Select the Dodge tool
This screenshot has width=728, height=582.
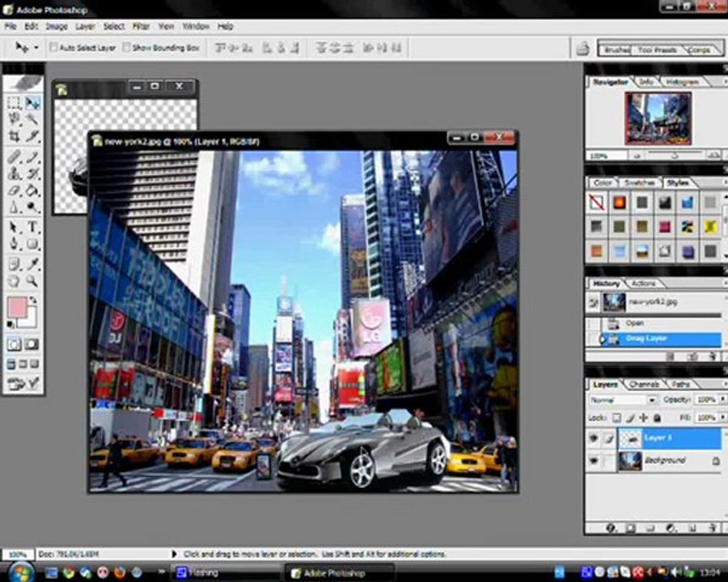click(32, 207)
